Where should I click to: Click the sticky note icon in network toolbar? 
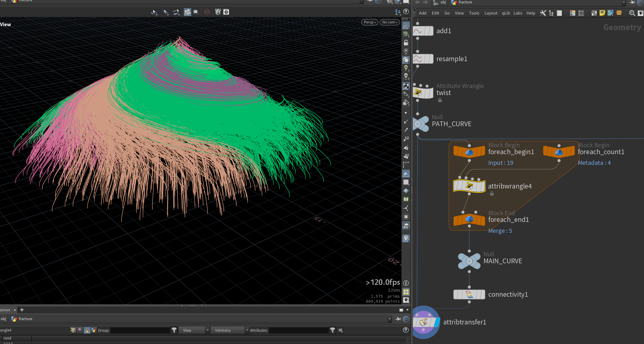point(602,13)
